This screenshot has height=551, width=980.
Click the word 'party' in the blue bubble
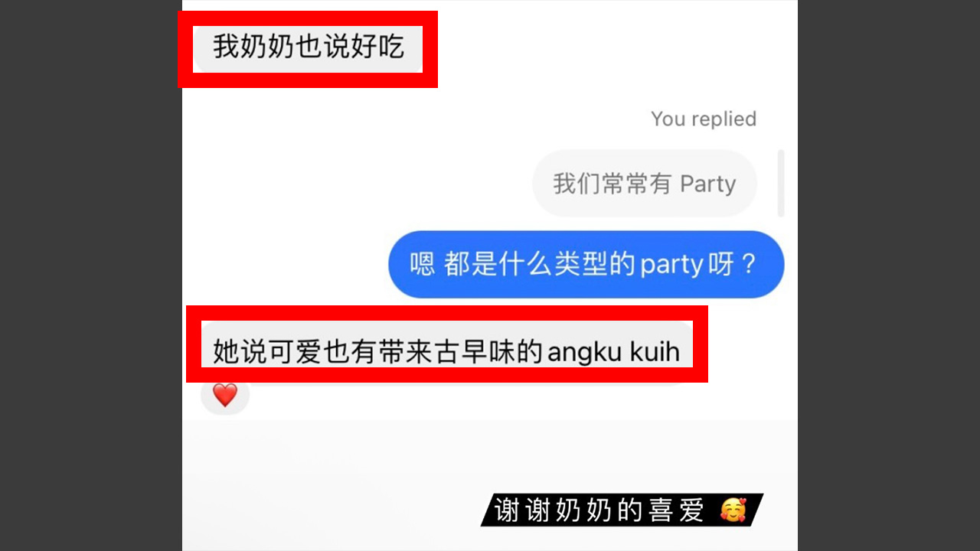pos(671,266)
